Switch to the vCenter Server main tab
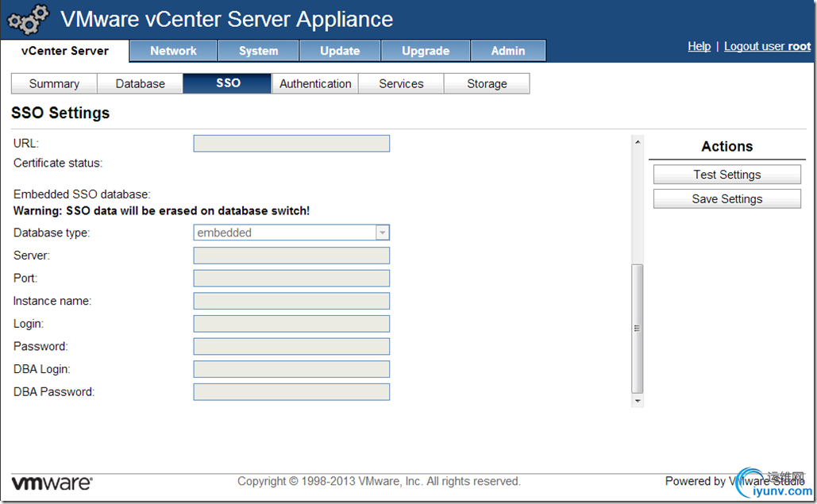This screenshot has height=504, width=817. 65,51
